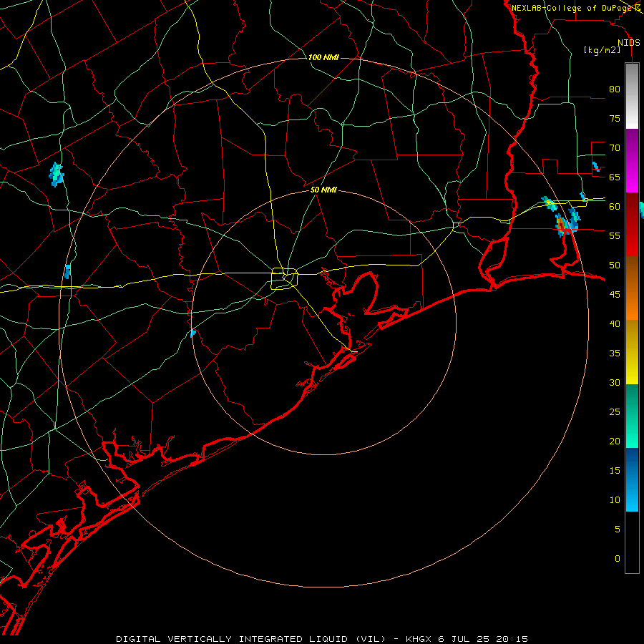This screenshot has width=644, height=644.
Task: Click the cyan echo blob in the far northwest
Action: click(57, 174)
